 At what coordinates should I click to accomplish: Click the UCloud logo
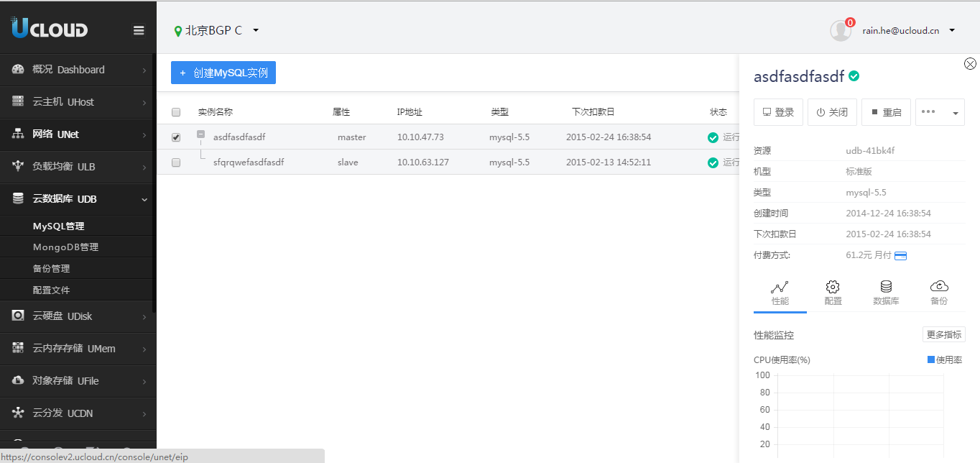point(49,28)
